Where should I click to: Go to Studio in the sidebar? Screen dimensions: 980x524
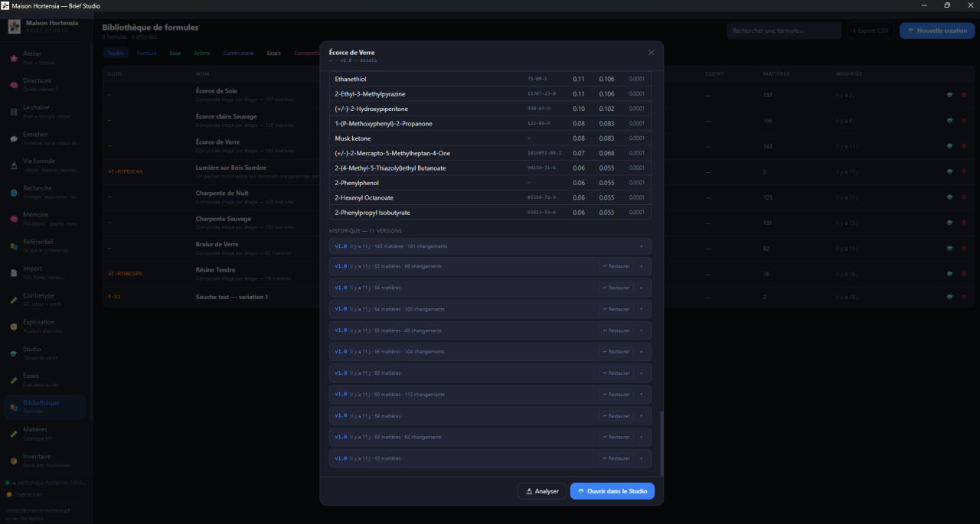(44, 353)
